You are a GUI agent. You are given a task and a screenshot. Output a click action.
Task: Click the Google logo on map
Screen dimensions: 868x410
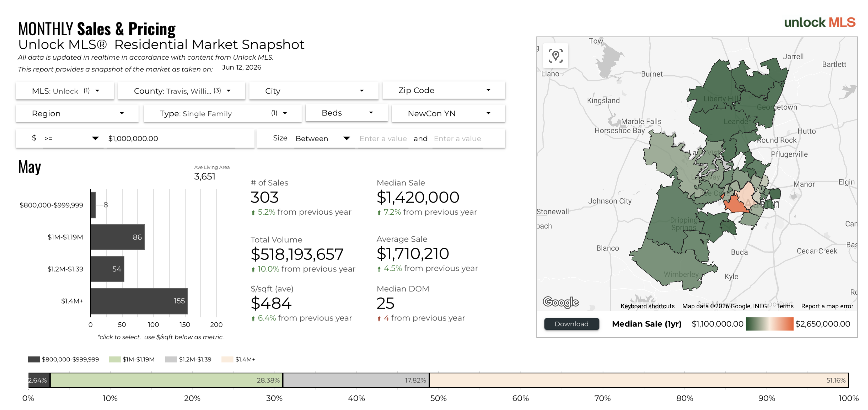point(560,302)
